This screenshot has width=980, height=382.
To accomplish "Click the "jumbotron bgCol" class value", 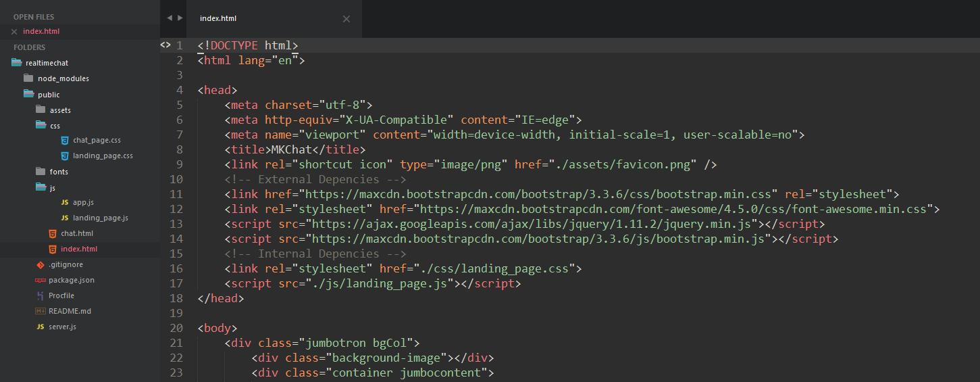I will [x=359, y=343].
